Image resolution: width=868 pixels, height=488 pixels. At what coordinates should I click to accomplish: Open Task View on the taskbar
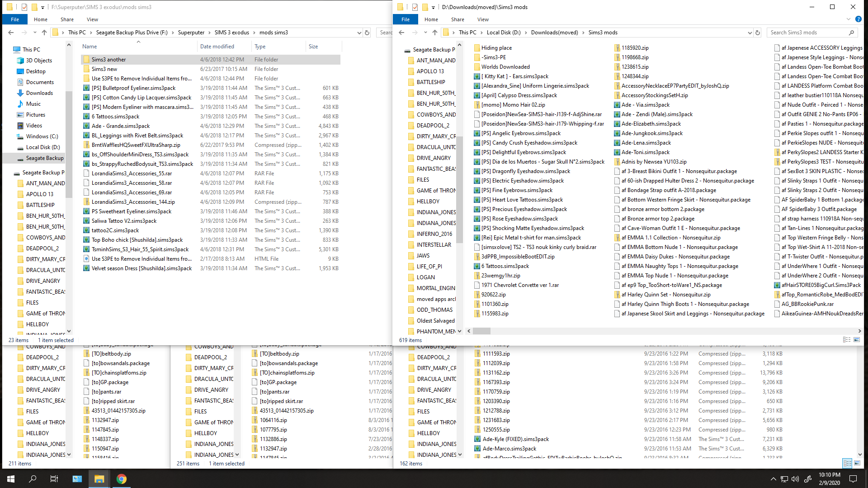[54, 479]
